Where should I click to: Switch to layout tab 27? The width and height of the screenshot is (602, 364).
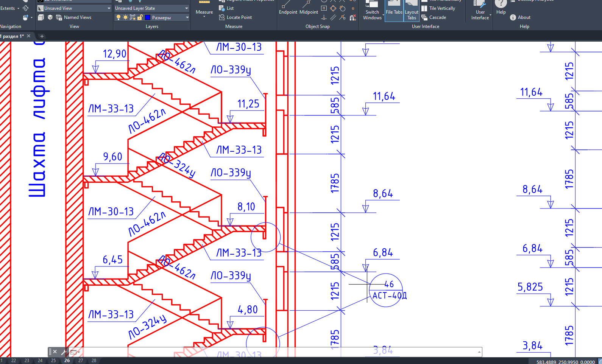pos(81,361)
